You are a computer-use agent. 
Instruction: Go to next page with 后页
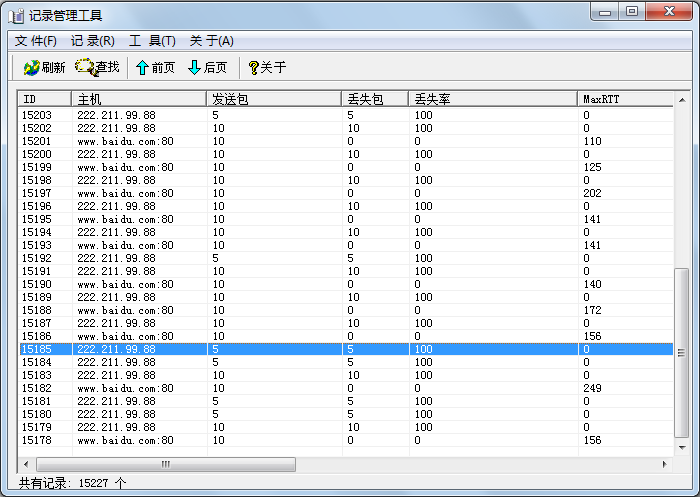(x=207, y=68)
